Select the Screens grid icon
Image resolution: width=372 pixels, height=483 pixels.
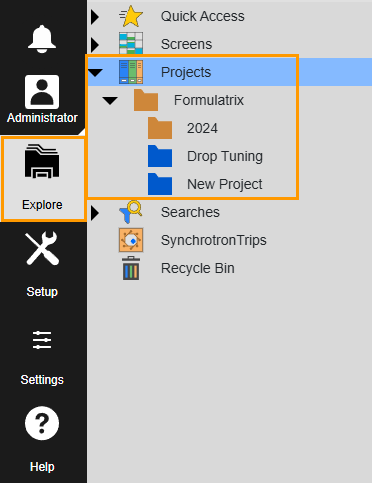coord(131,43)
